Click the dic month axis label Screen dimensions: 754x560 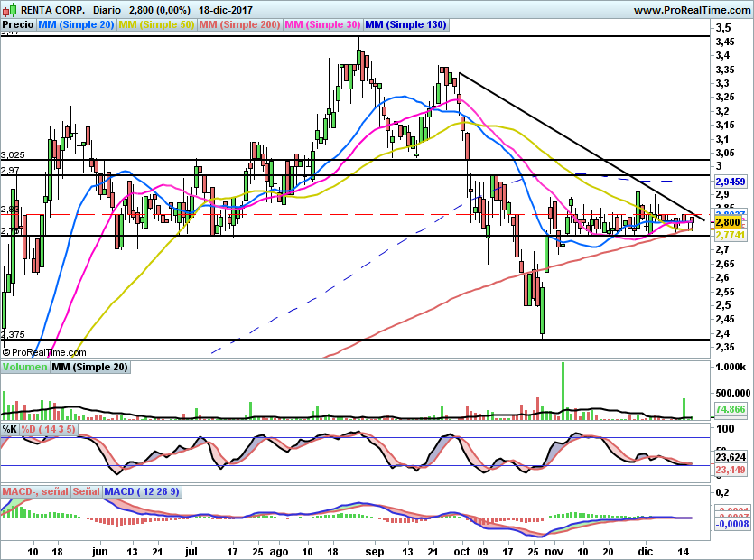point(646,552)
